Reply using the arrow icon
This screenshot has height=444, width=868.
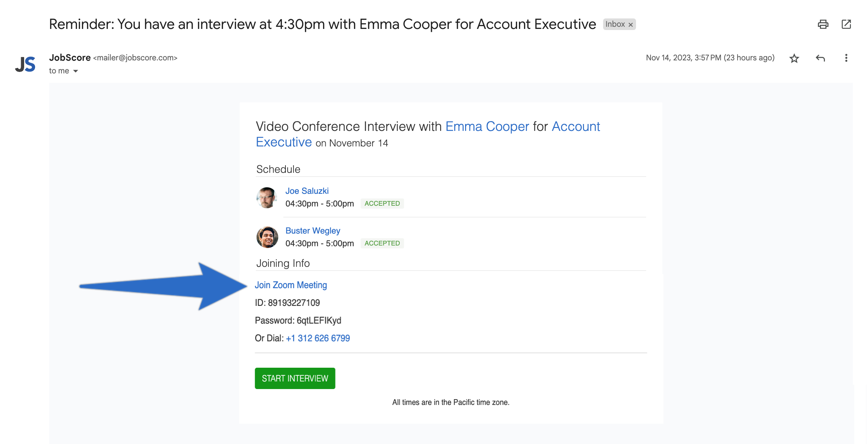coord(820,58)
